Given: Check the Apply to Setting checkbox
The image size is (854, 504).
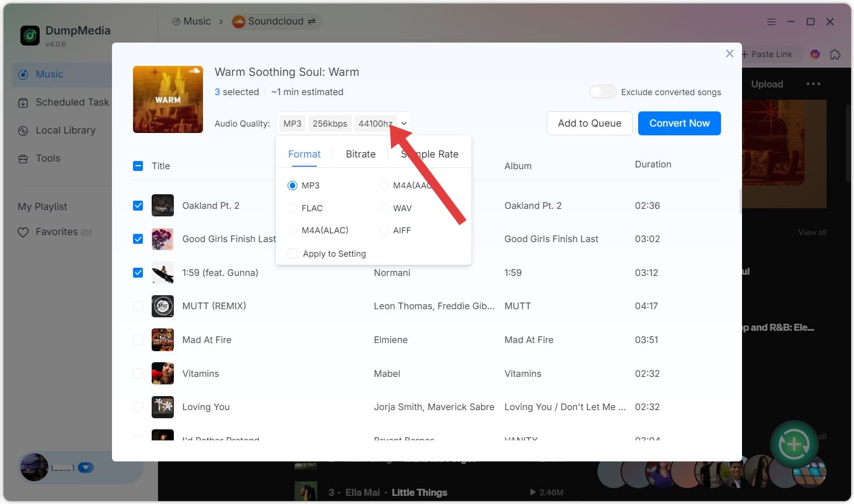Looking at the screenshot, I should click(x=293, y=254).
